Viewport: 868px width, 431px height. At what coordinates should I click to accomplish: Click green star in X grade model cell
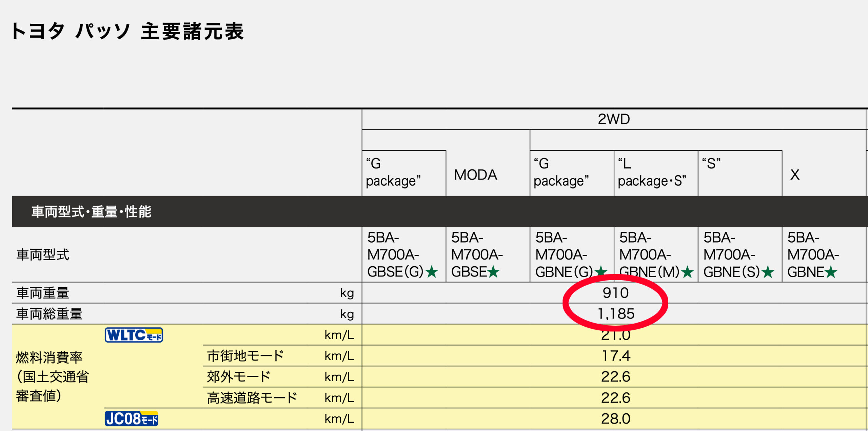(831, 272)
